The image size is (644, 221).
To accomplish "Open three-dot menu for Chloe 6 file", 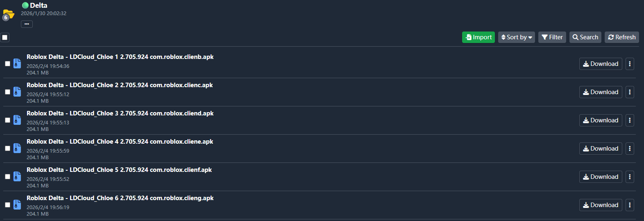I will (x=630, y=205).
